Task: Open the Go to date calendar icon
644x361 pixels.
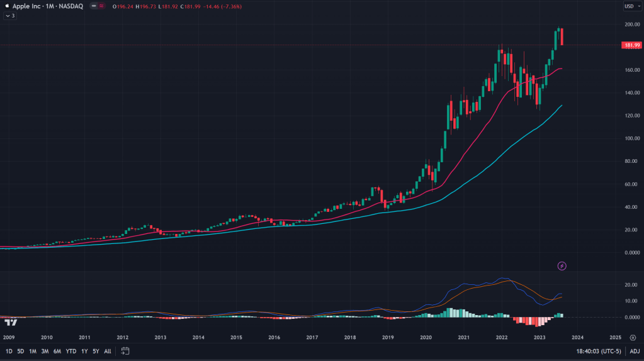Action: (x=125, y=351)
